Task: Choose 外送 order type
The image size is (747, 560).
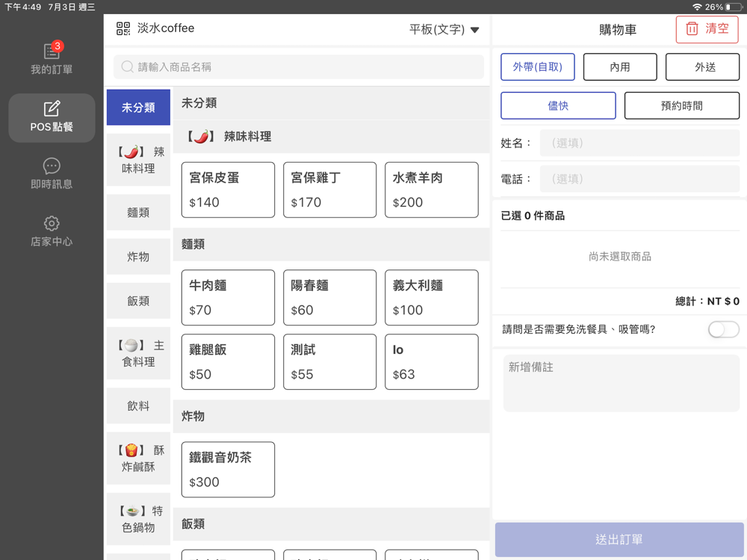Action: pos(702,67)
